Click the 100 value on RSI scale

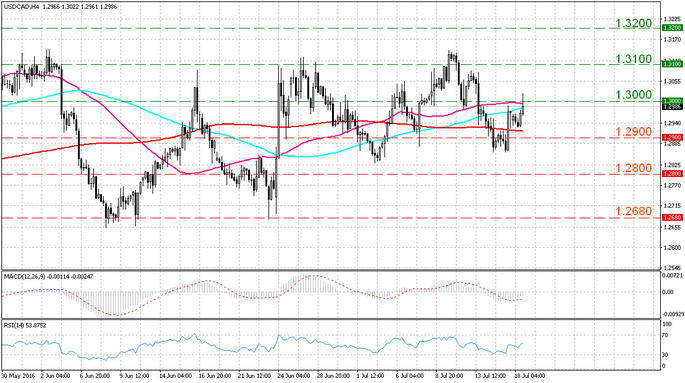[x=667, y=324]
